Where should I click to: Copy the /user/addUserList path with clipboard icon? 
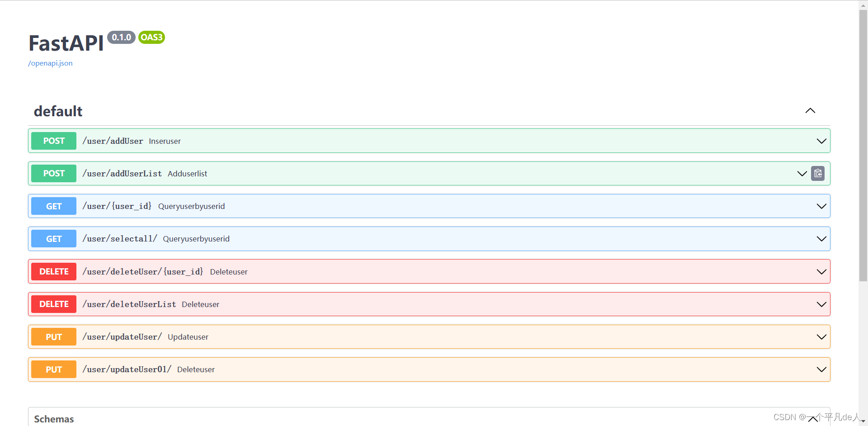coord(817,173)
